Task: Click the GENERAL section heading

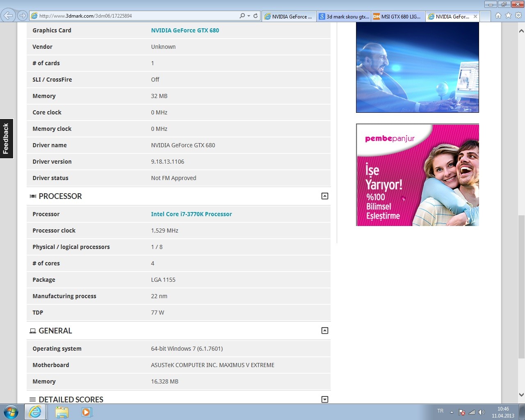Action: (55, 331)
